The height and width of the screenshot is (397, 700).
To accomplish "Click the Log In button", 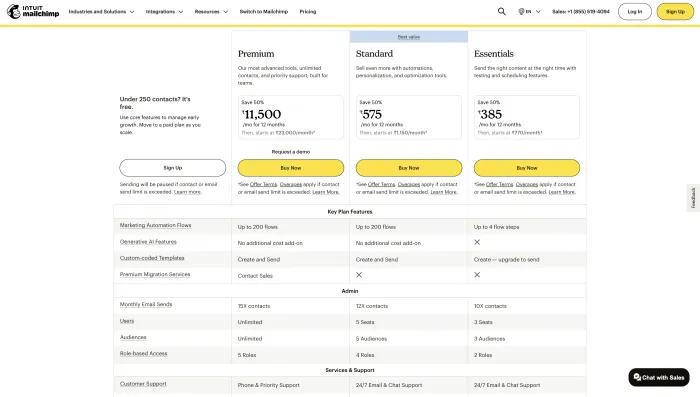I will [x=634, y=12].
